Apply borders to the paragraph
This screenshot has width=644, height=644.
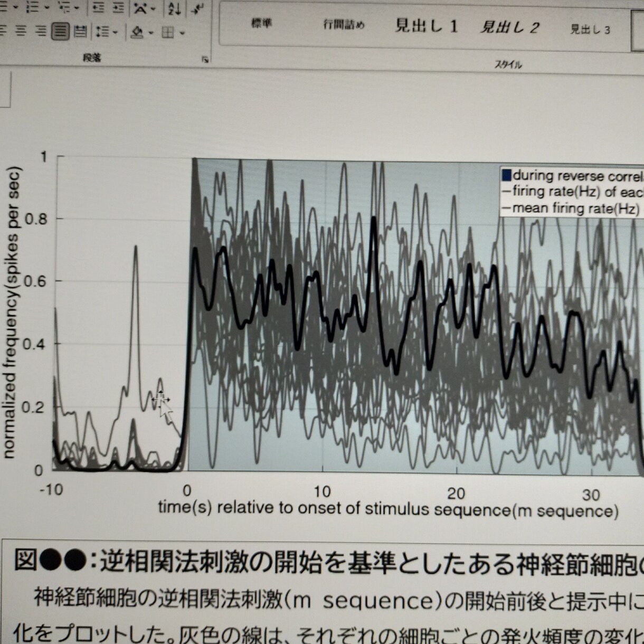click(x=168, y=32)
